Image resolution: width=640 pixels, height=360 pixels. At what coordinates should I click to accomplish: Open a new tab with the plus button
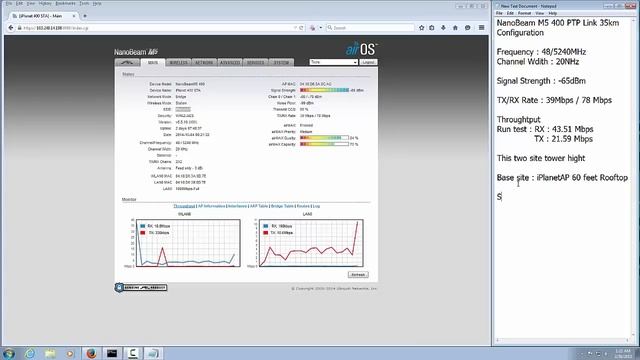[85, 16]
